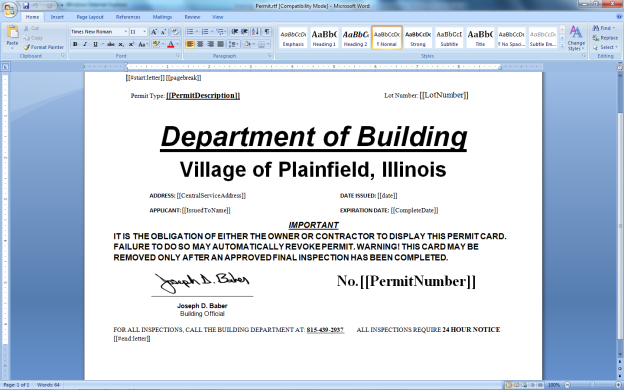Click the Center alignment icon

click(x=200, y=44)
